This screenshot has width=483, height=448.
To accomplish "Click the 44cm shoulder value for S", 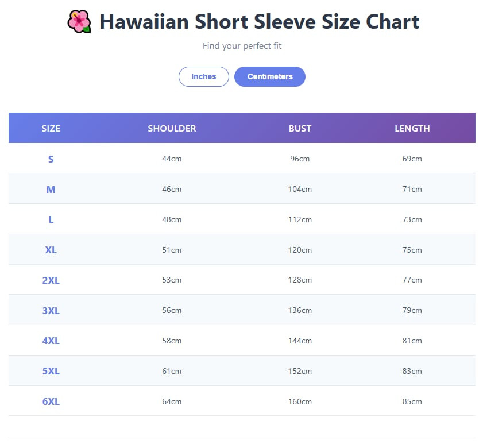I will tap(172, 159).
